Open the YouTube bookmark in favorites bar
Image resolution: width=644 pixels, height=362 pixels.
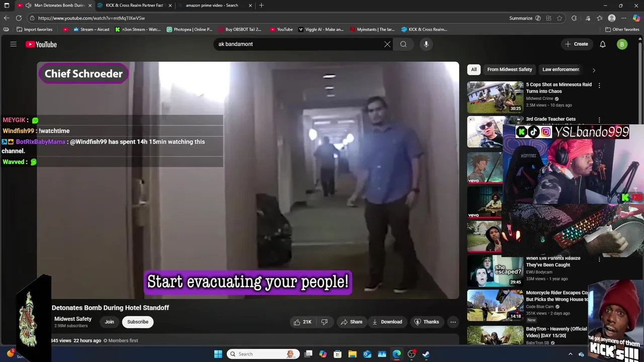click(281, 30)
